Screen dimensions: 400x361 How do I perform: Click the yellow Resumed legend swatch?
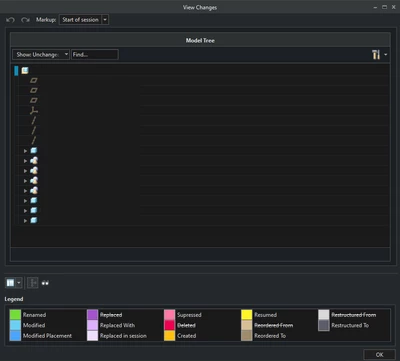point(247,315)
